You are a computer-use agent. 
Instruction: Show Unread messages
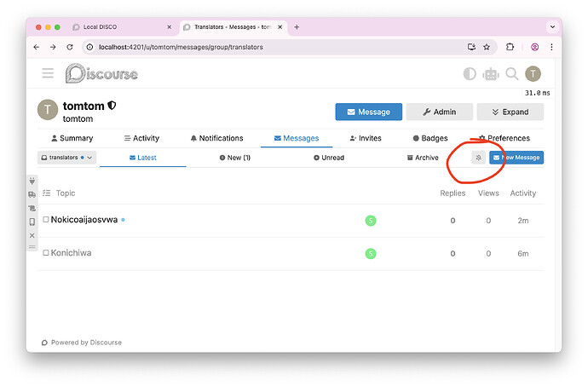click(329, 158)
